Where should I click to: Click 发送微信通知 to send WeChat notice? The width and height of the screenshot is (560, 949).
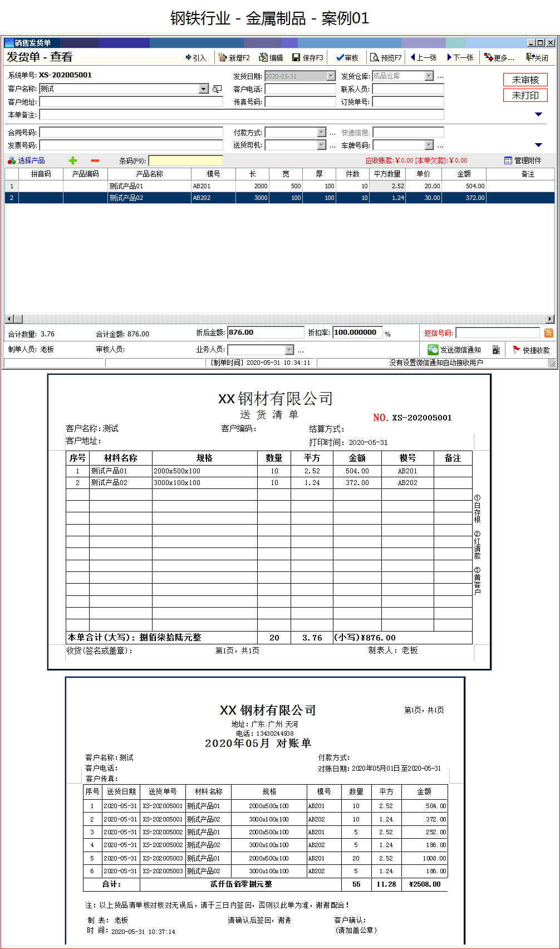tap(454, 350)
